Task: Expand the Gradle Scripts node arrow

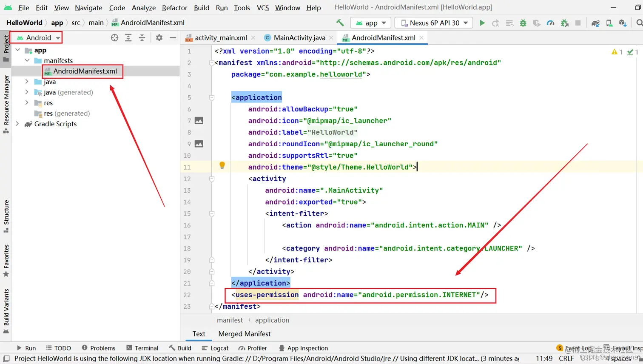Action: (x=17, y=124)
